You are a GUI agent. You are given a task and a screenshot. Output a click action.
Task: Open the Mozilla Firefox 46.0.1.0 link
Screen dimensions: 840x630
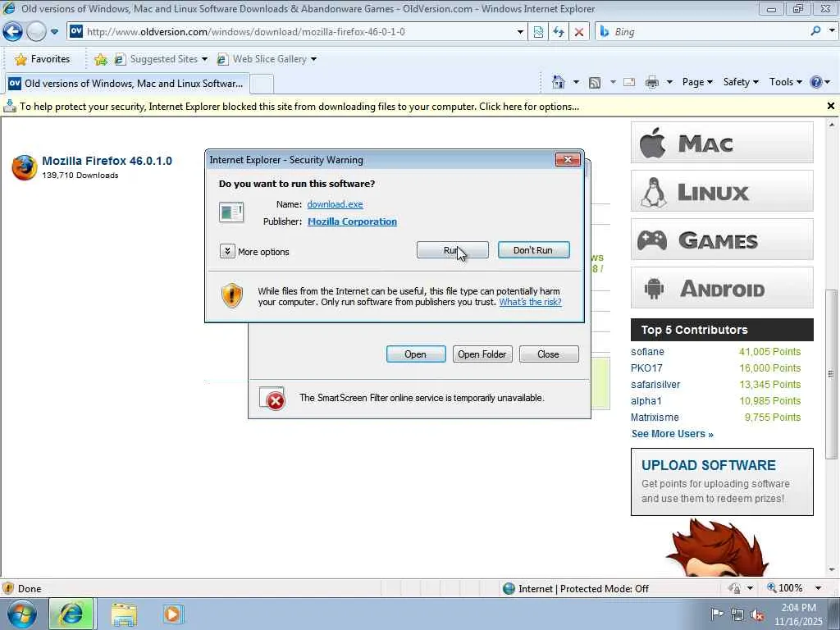pos(107,161)
